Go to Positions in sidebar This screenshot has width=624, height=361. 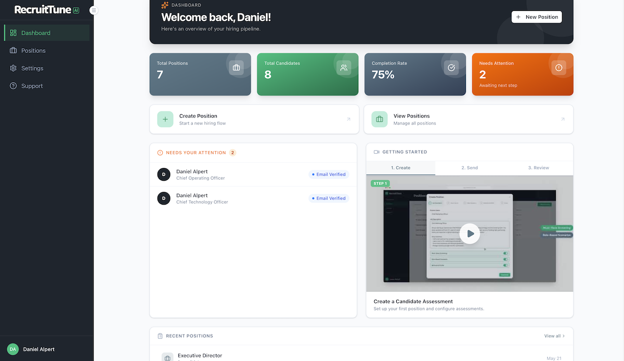point(47,51)
